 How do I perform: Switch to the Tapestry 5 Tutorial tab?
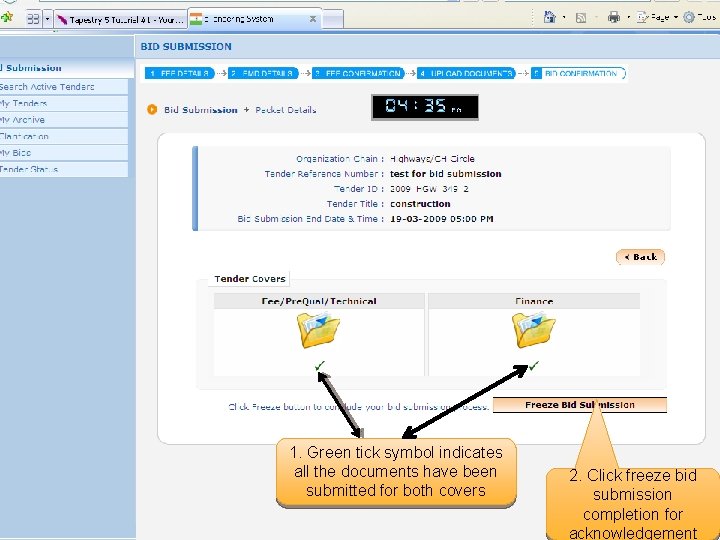(121, 20)
